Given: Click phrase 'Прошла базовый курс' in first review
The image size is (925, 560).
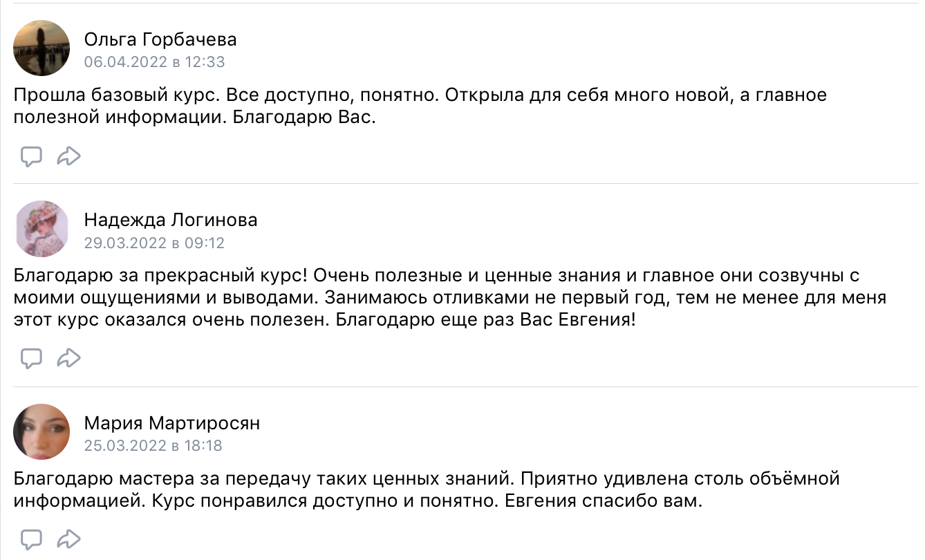Looking at the screenshot, I should (115, 95).
